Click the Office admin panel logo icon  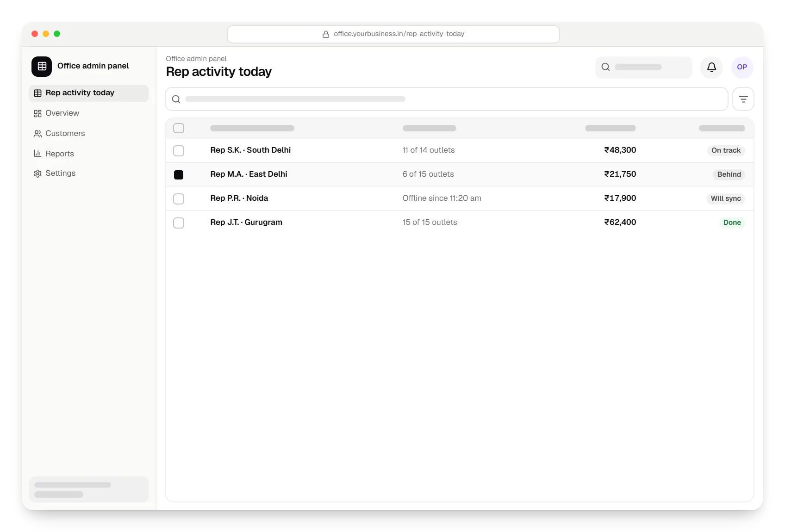(x=42, y=66)
